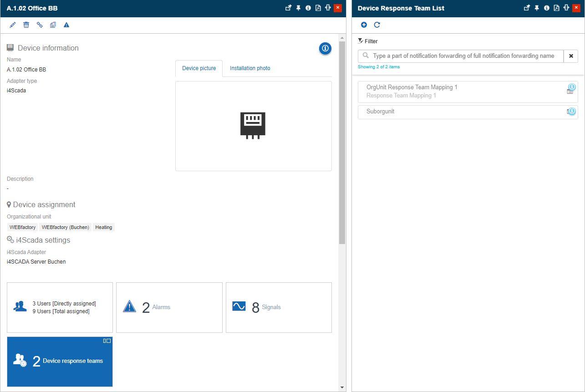The height and width of the screenshot is (392, 585).
Task: Click the pencil edit icon for the device
Action: [x=13, y=25]
